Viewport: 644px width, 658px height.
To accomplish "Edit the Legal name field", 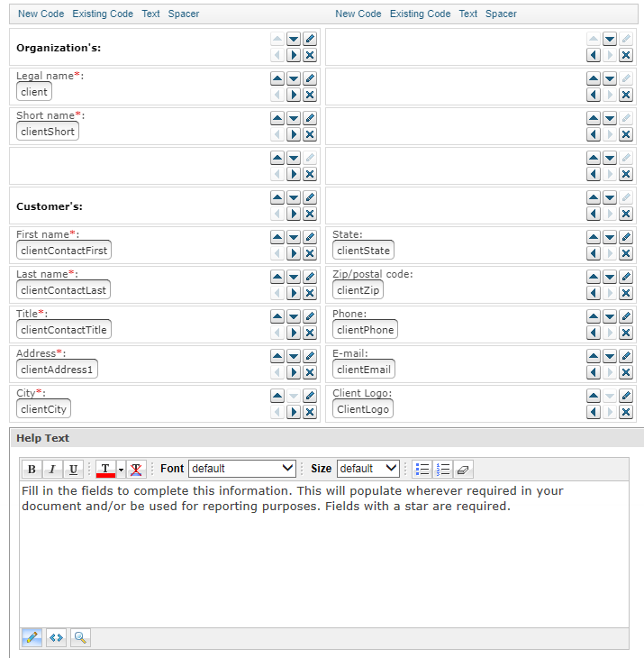I will [310, 78].
